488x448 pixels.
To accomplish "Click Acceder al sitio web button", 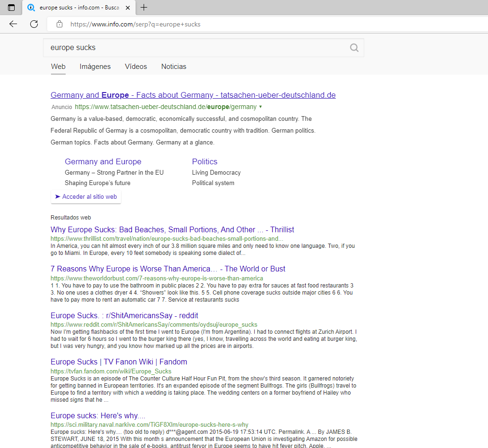I will tap(86, 197).
